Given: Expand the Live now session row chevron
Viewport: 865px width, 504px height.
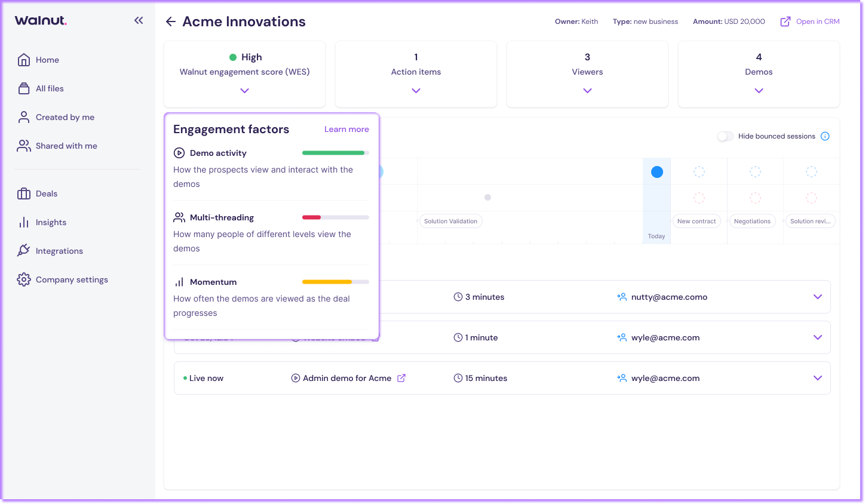Looking at the screenshot, I should coord(818,378).
